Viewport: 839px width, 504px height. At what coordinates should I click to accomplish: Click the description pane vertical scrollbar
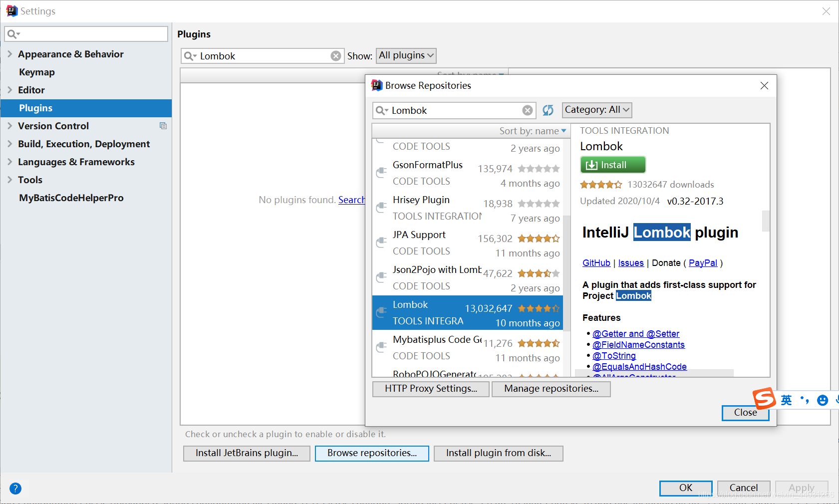766,221
